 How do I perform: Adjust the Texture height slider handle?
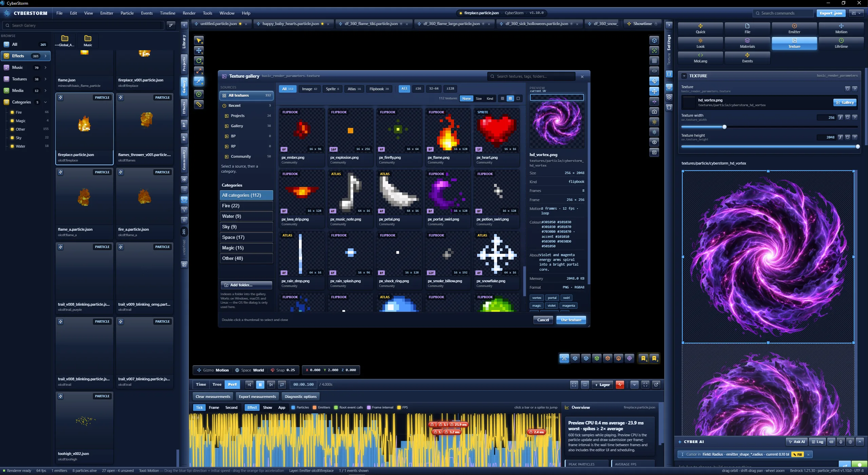tap(857, 147)
